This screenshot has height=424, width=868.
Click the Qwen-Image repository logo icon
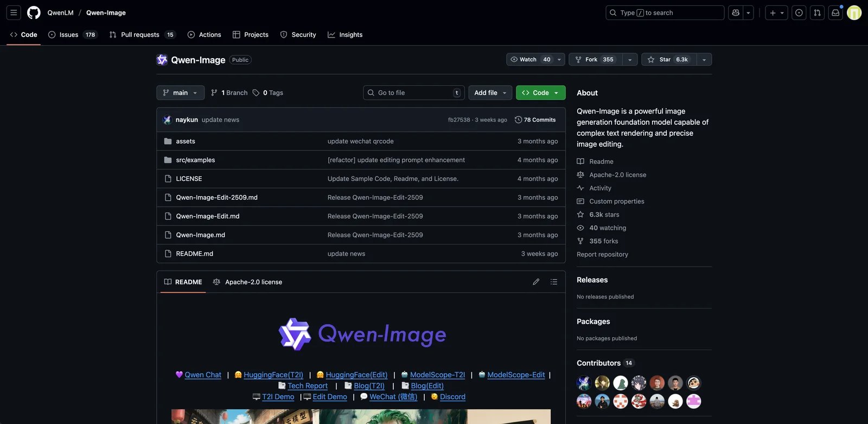click(x=162, y=60)
